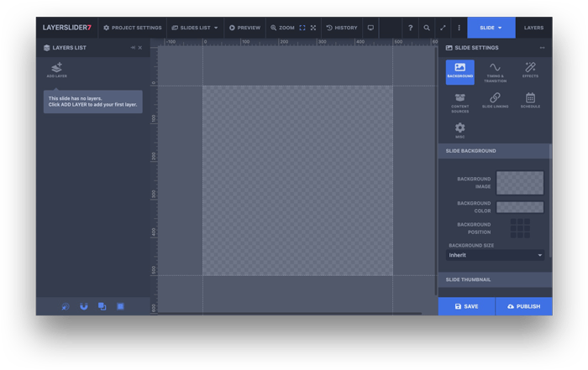Click the Slide Settings panel expand arrows
This screenshot has width=588, height=370.
(x=543, y=48)
